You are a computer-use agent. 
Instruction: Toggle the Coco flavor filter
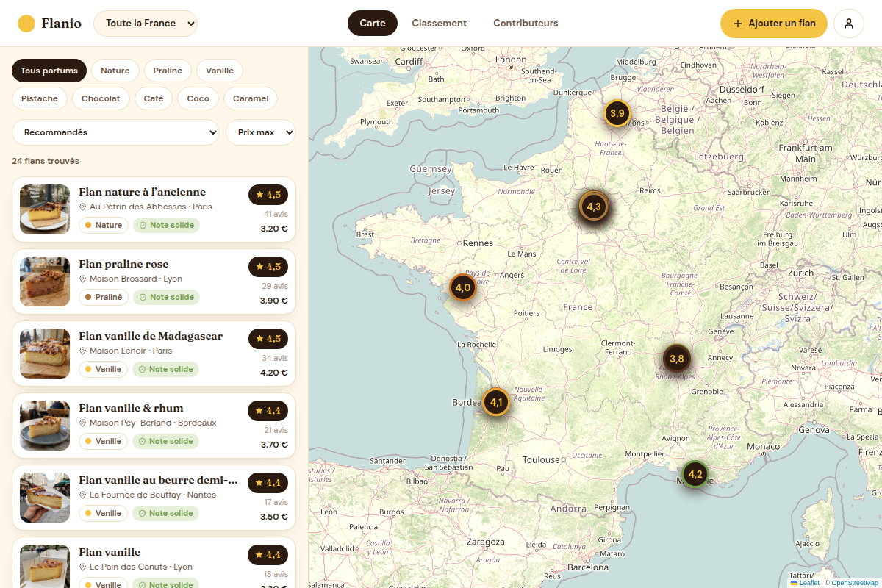click(198, 98)
